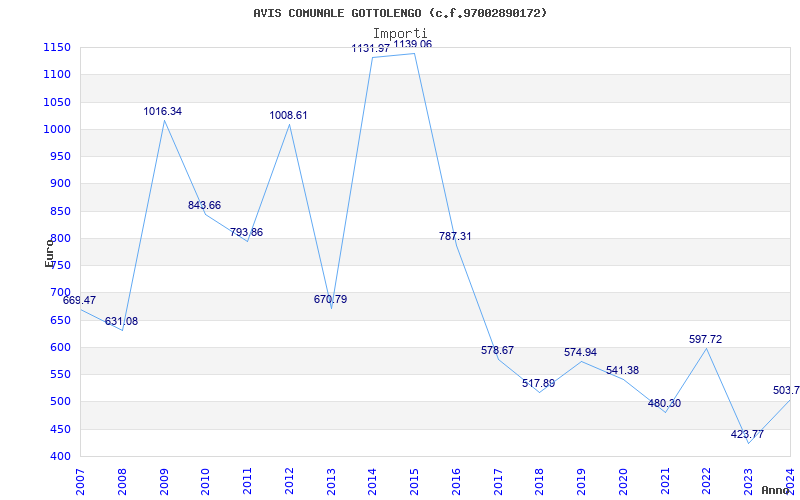Click the 1131.97 data label
The height and width of the screenshot is (500, 800).
[371, 48]
